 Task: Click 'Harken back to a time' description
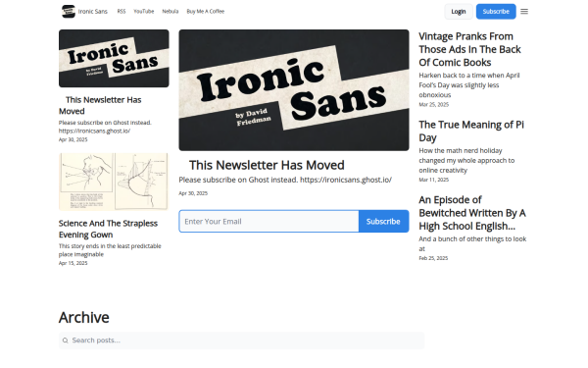(x=469, y=85)
